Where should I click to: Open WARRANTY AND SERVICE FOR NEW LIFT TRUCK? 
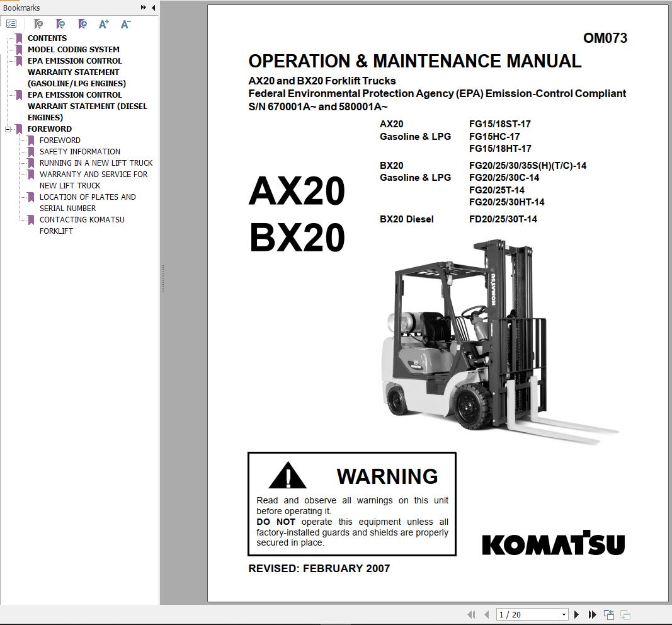93,180
